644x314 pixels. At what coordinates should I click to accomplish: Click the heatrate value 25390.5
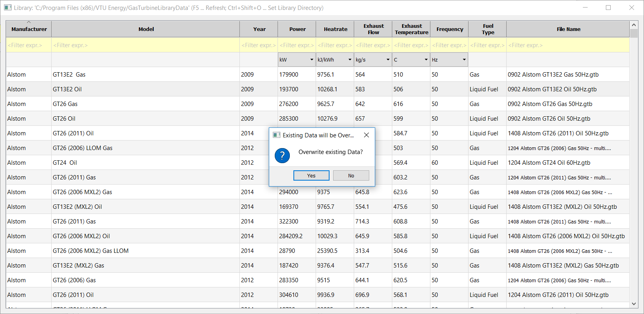point(327,251)
